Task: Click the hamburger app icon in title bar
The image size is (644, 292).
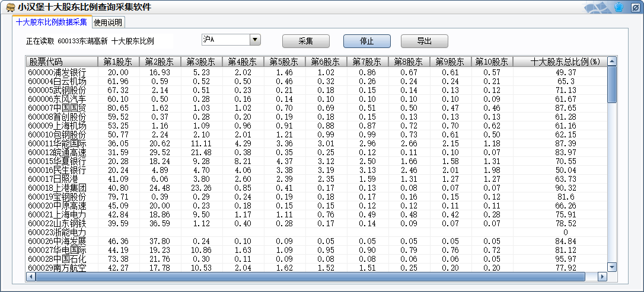Action: [10, 8]
